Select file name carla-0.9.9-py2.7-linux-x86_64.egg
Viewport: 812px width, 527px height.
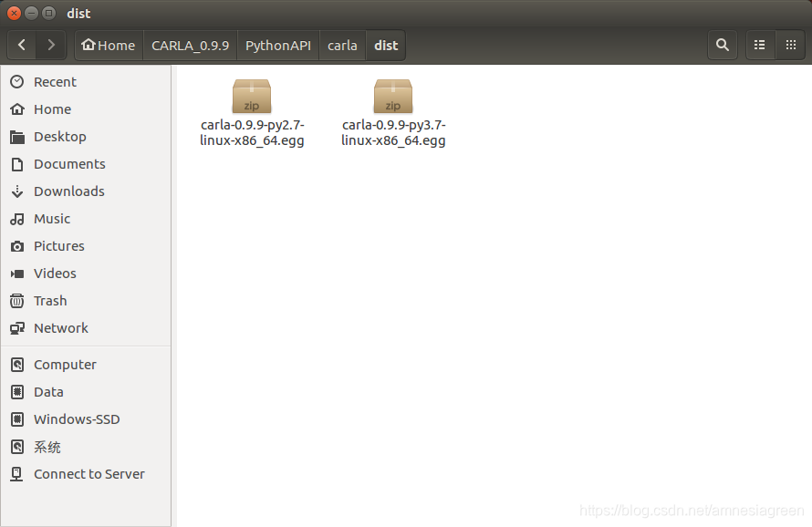[252, 133]
